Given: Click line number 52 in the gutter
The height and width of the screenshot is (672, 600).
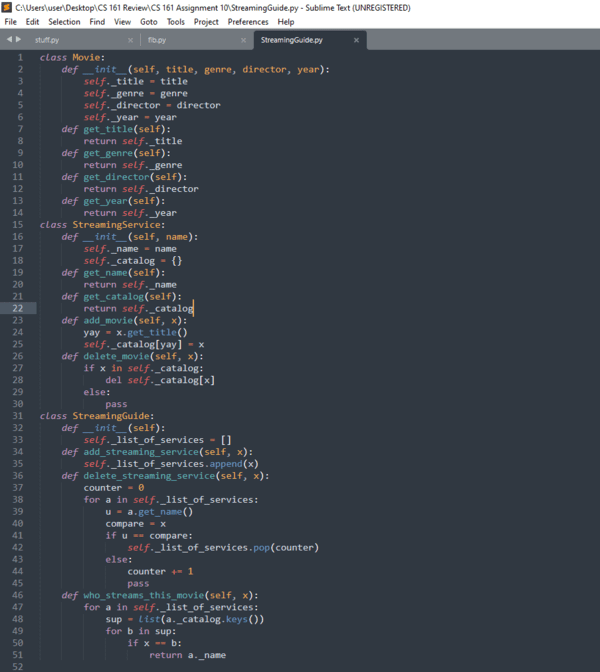Looking at the screenshot, I should tap(18, 666).
